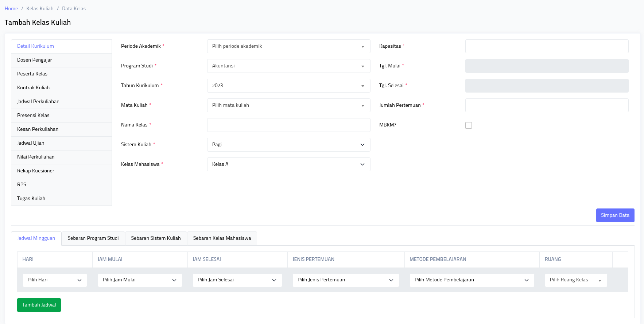This screenshot has height=324, width=644.
Task: Expand the Program Studi Akuntansi dropdown
Action: tap(288, 66)
